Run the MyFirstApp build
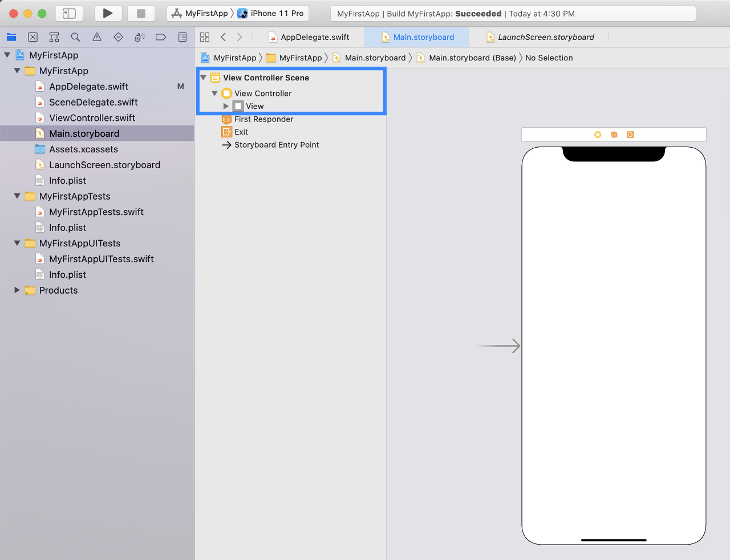Viewport: 730px width, 560px height. tap(107, 13)
